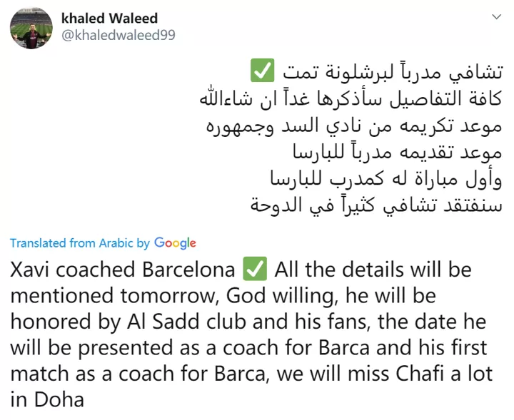Click the green check mark after Barcelona

pos(255,269)
